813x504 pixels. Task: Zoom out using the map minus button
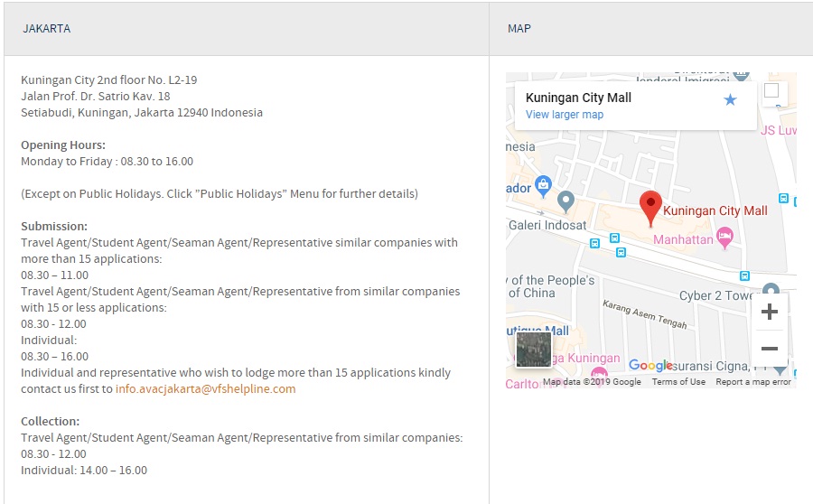(770, 349)
